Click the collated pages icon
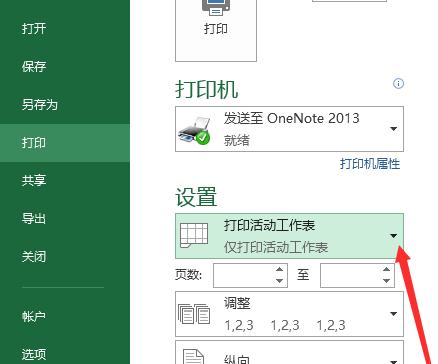 tap(194, 314)
